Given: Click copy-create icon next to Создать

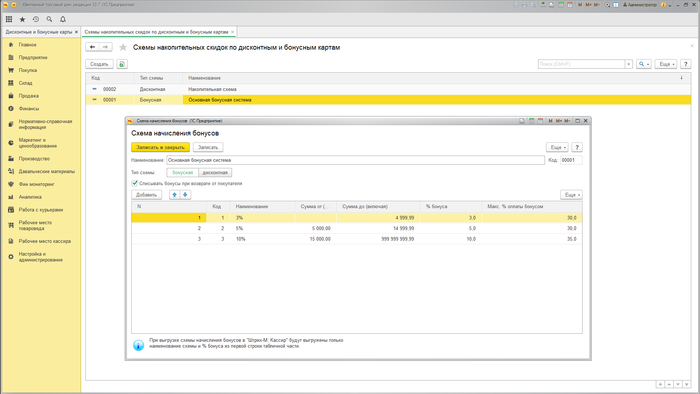Looking at the screenshot, I should (122, 64).
